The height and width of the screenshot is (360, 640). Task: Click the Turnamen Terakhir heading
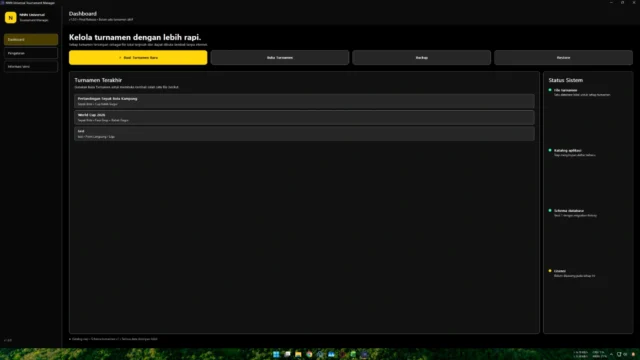click(x=98, y=80)
